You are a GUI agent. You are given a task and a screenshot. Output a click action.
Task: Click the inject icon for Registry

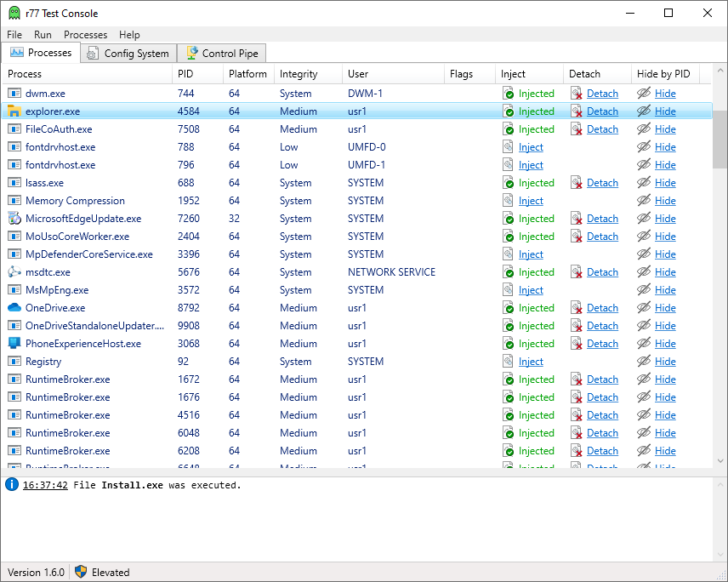[x=509, y=362]
